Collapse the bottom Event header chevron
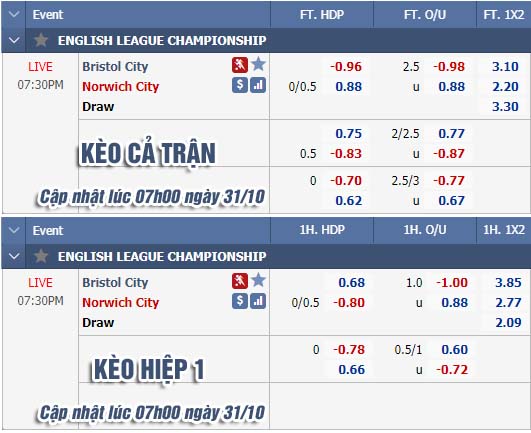Screen dimensions: 531x433 (14, 230)
